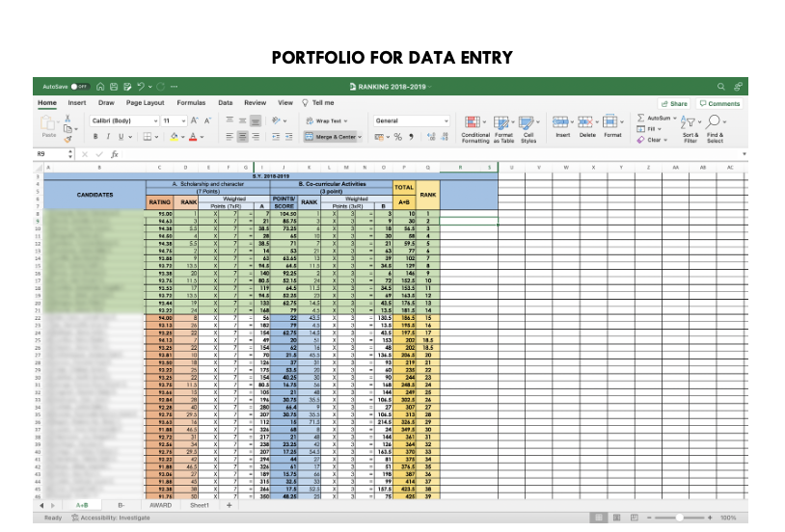Screen dimensions: 785x532
Task: Click the title bar search magnifier
Action: click(x=721, y=87)
